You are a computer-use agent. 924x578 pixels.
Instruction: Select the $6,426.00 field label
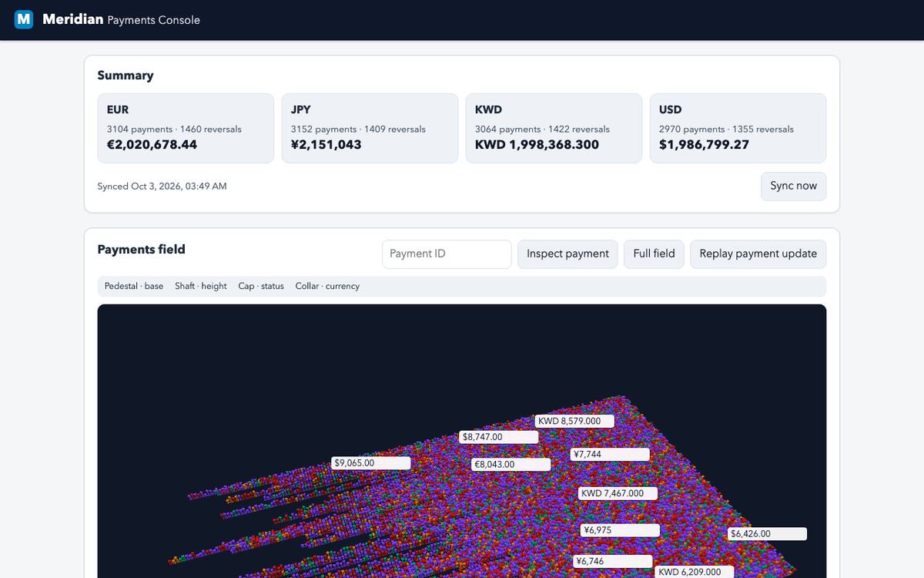(x=767, y=533)
